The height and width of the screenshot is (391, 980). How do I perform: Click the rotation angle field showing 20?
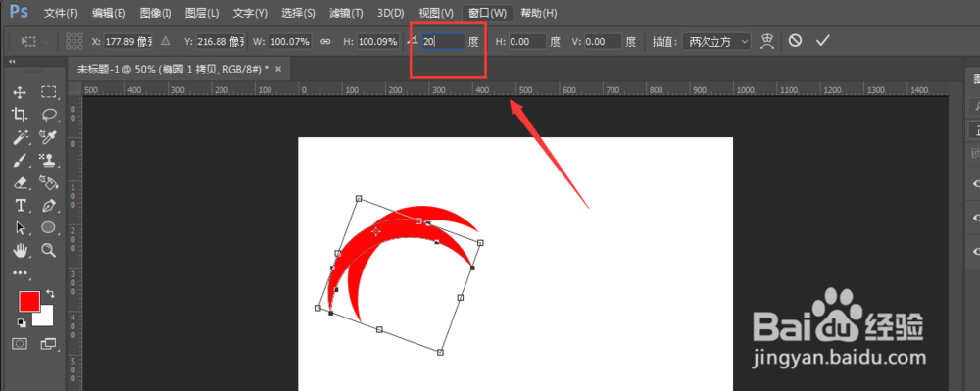point(443,42)
